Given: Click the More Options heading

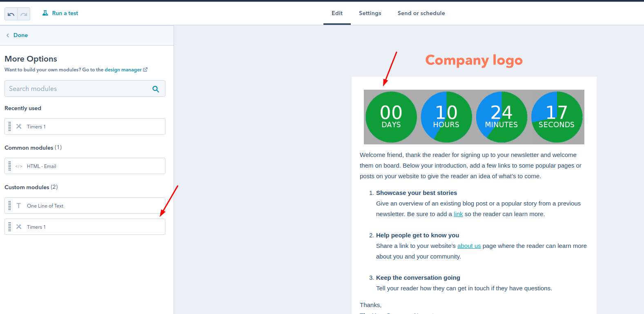Looking at the screenshot, I should pyautogui.click(x=31, y=59).
